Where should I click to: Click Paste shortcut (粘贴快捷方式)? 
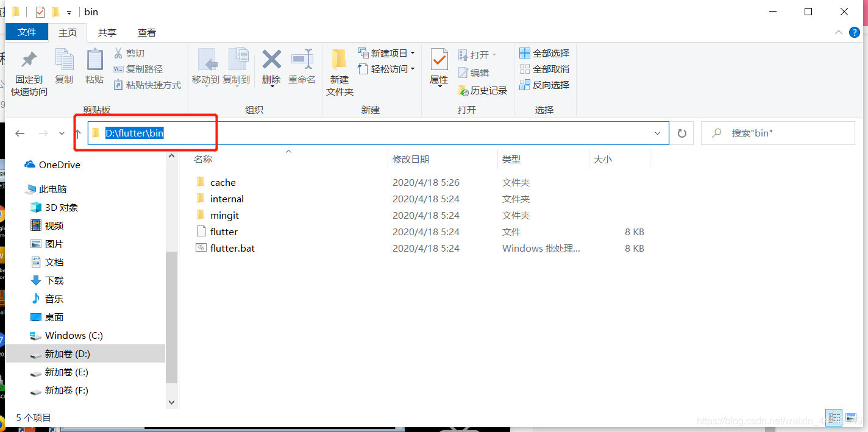[148, 85]
